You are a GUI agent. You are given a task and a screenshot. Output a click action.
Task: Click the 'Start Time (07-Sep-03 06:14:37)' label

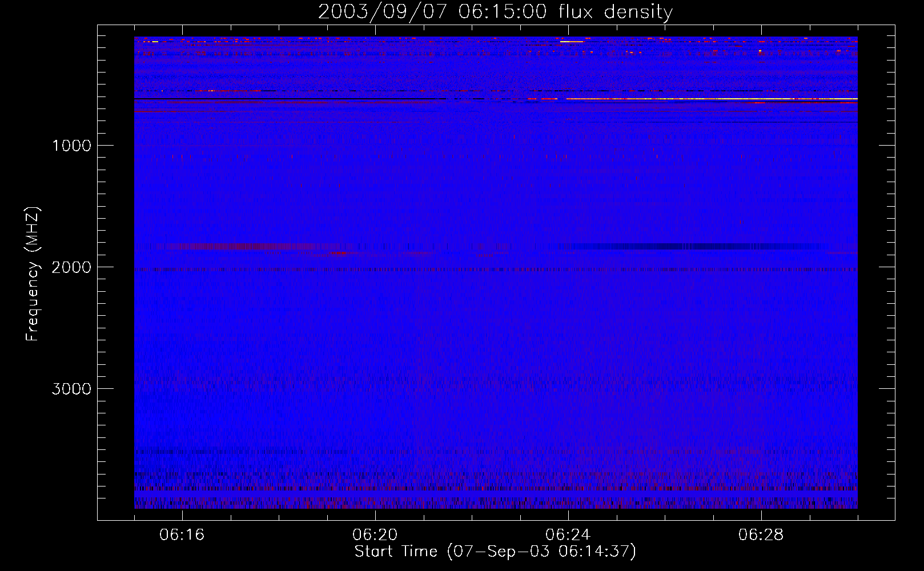(495, 552)
